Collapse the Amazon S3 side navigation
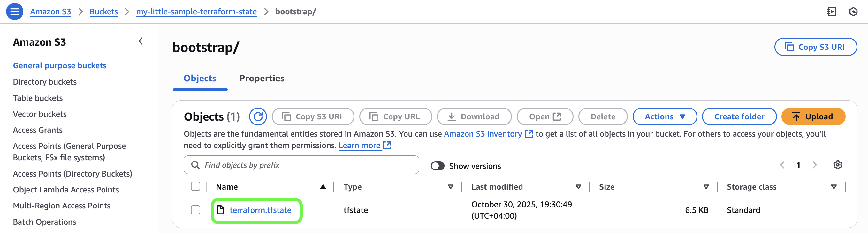 (x=141, y=41)
